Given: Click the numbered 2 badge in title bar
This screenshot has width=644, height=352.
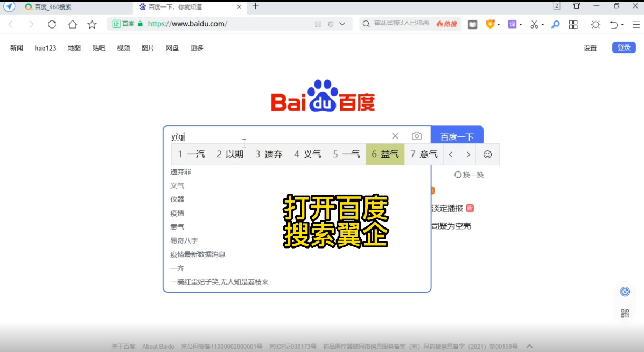Looking at the screenshot, I should 557,6.
